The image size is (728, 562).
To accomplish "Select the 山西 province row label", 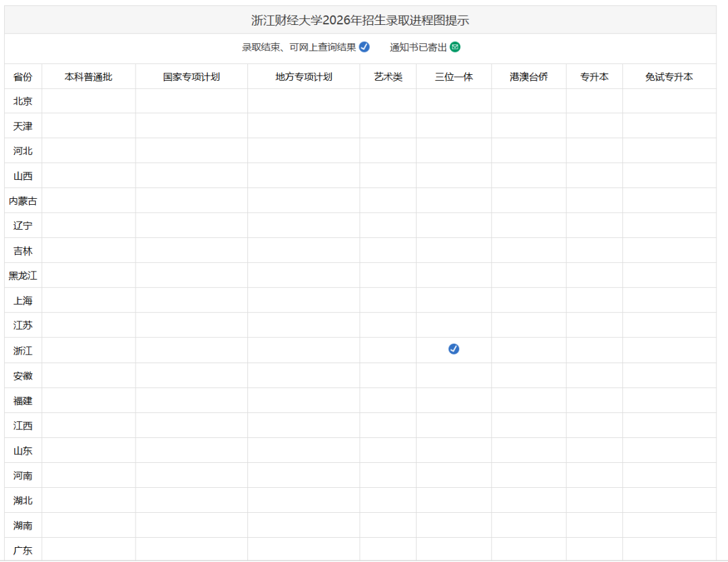I will click(x=23, y=176).
